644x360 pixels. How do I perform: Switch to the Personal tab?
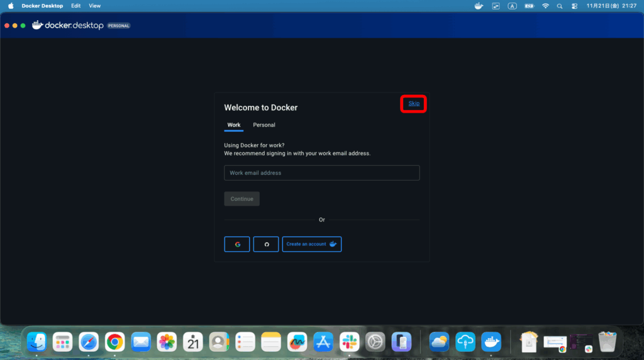tap(264, 125)
